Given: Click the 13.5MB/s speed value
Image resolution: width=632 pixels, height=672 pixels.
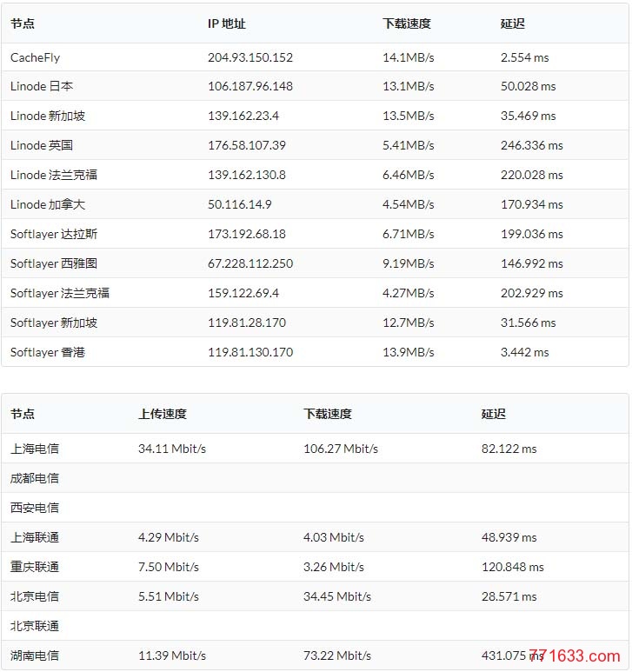Looking at the screenshot, I should (408, 116).
